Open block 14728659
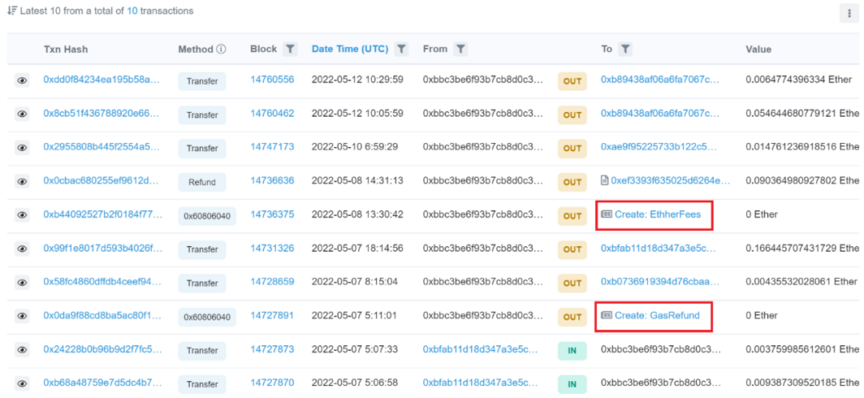 pos(272,282)
